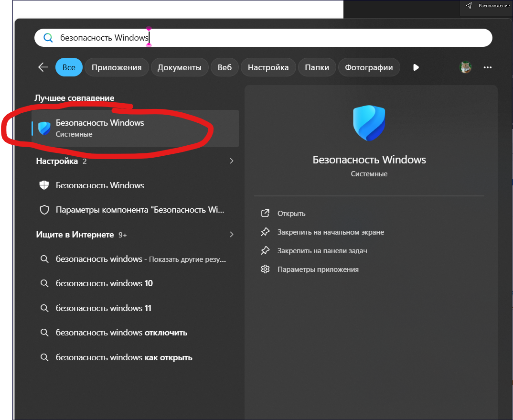Select suggestion 'безопасность windows отключить'

click(135, 333)
